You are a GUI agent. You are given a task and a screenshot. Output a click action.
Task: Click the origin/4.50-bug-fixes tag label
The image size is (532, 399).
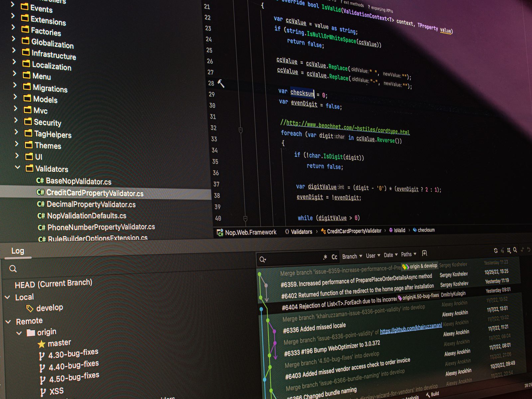[x=419, y=297]
